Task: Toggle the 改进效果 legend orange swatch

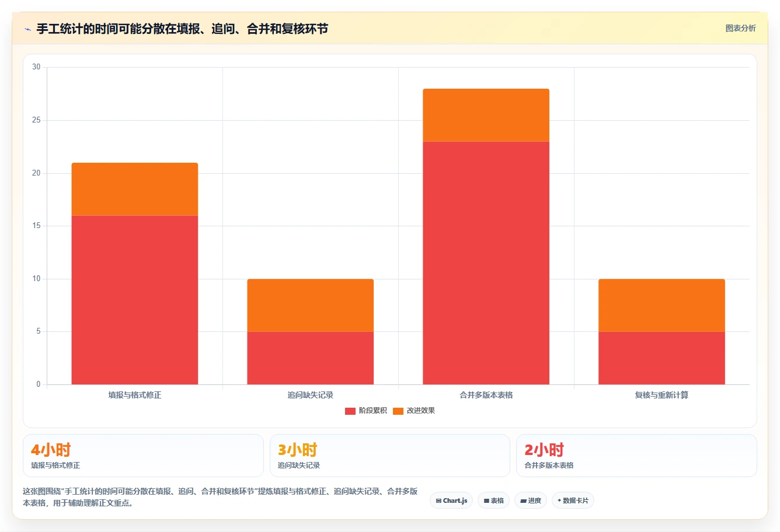Action: tap(398, 411)
